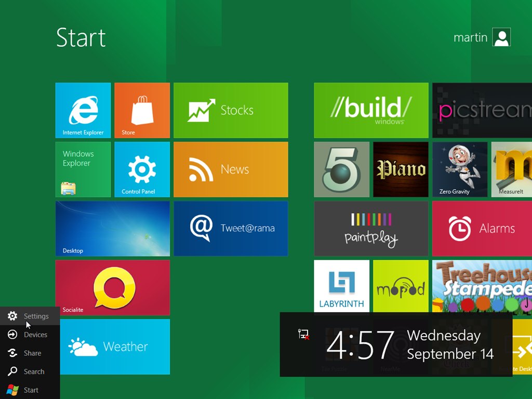The height and width of the screenshot is (399, 532).
Task: Open the number 5 game tile
Action: point(342,169)
